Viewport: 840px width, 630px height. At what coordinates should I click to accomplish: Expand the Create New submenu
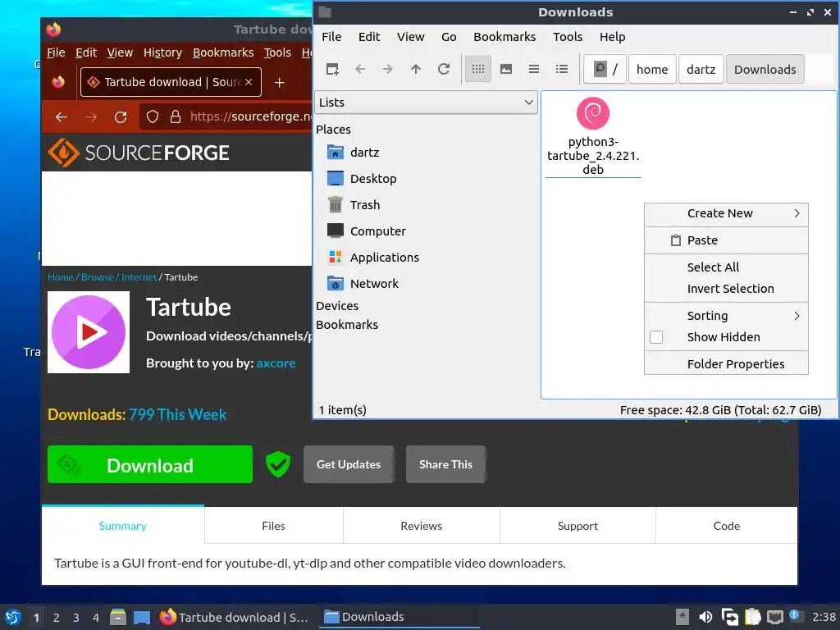[726, 213]
